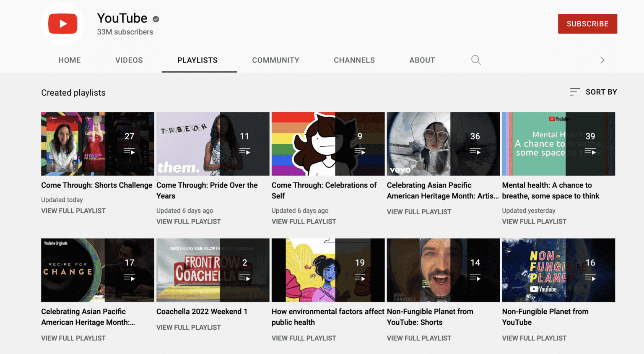Viewport: 644px width, 354px height.
Task: Open the channel search icon
Action: coord(476,60)
